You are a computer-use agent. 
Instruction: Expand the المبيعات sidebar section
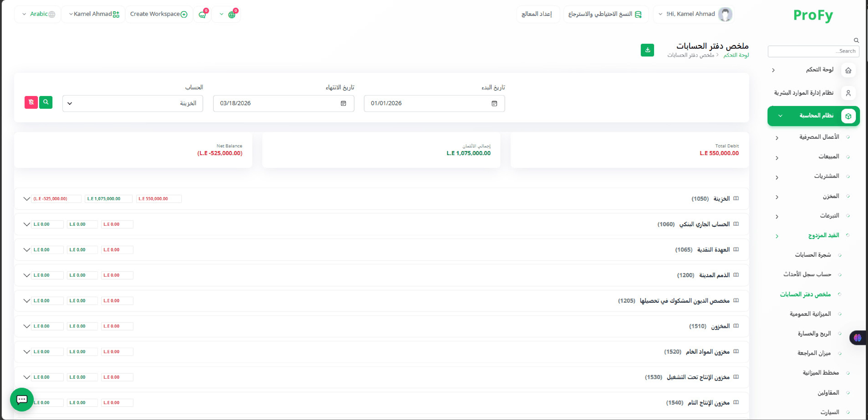point(777,158)
